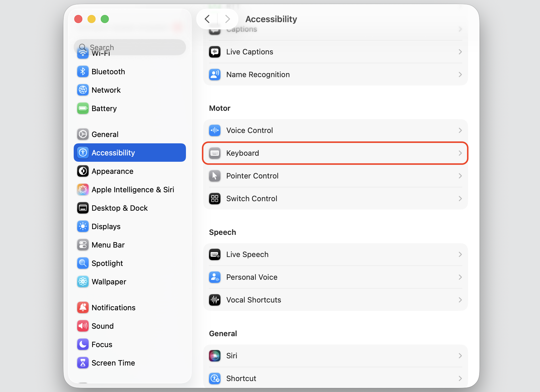
Task: Select Bluetooth in the sidebar
Action: point(130,72)
